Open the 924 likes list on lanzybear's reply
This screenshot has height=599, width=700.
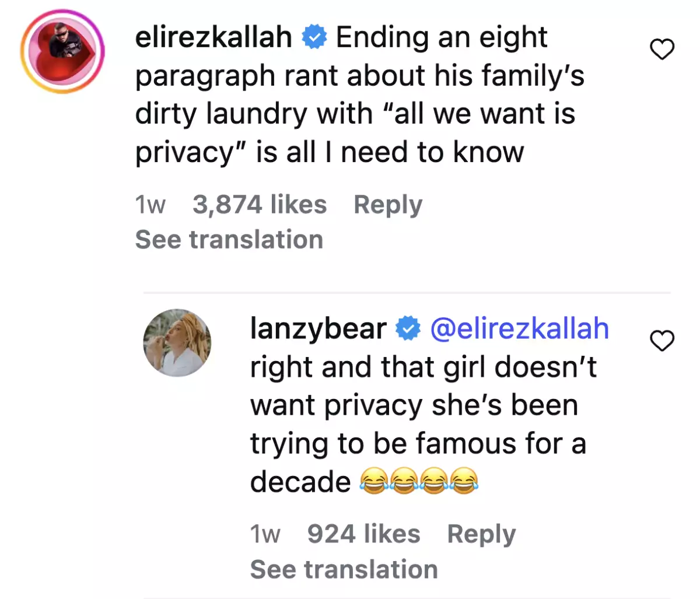pyautogui.click(x=363, y=533)
